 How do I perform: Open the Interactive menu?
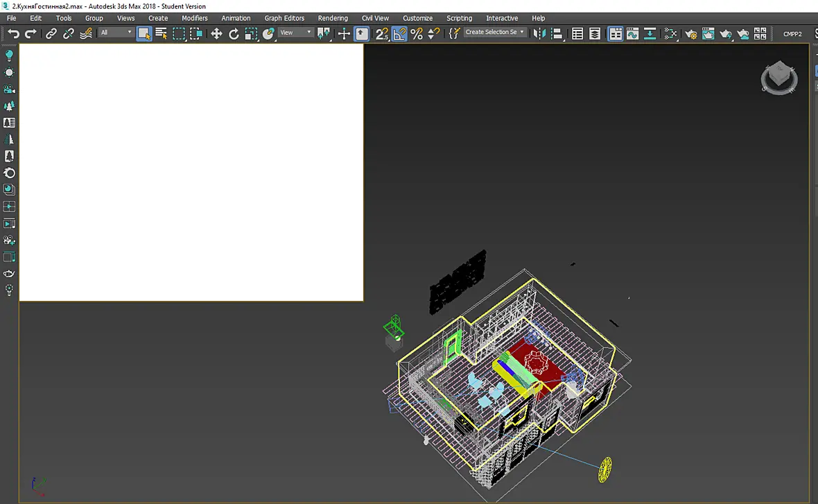(502, 18)
